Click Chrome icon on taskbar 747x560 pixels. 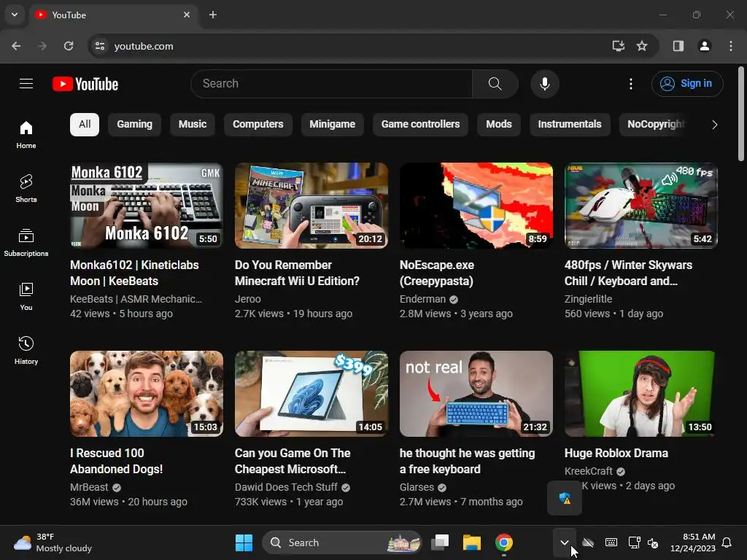coord(503,542)
